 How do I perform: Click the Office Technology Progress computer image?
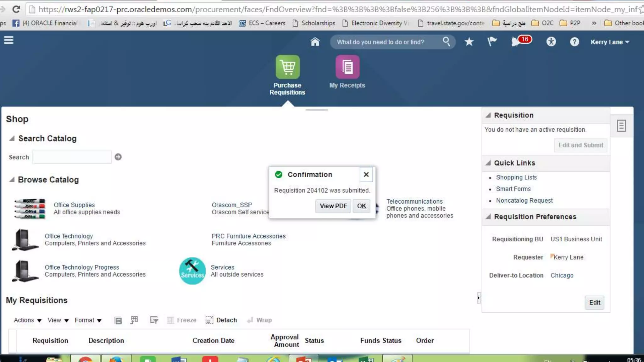click(25, 271)
